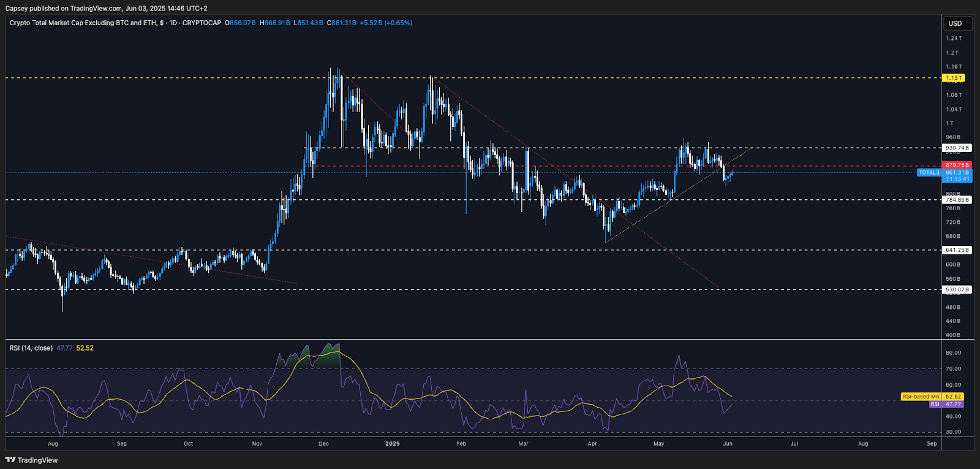The height and width of the screenshot is (469, 980).
Task: Click the 80.00 tick on the RSI scale
Action: 953,353
